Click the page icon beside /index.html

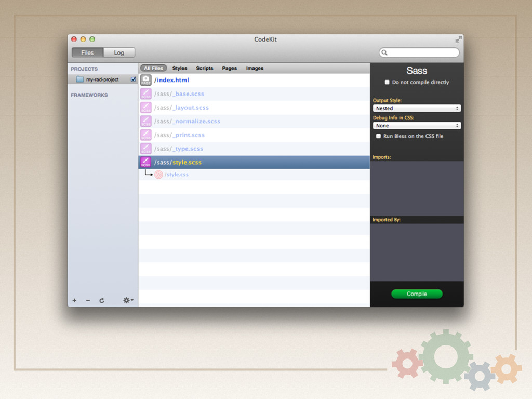pyautogui.click(x=146, y=80)
